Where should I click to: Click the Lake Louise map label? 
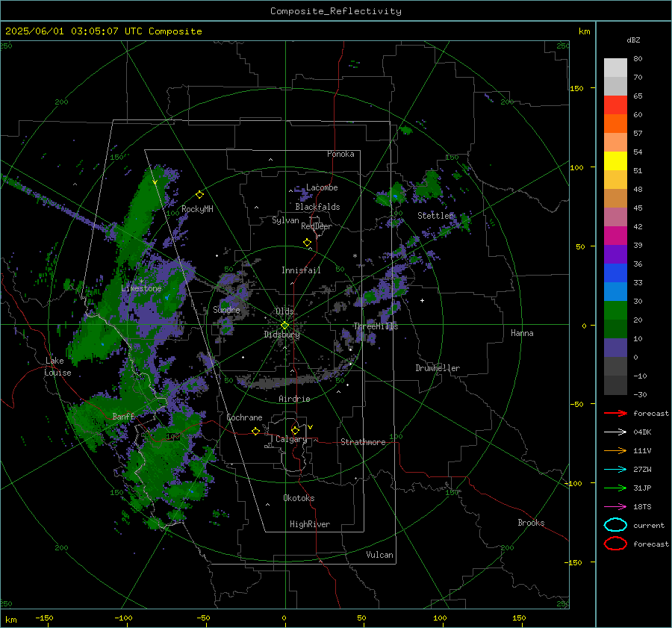click(x=57, y=367)
